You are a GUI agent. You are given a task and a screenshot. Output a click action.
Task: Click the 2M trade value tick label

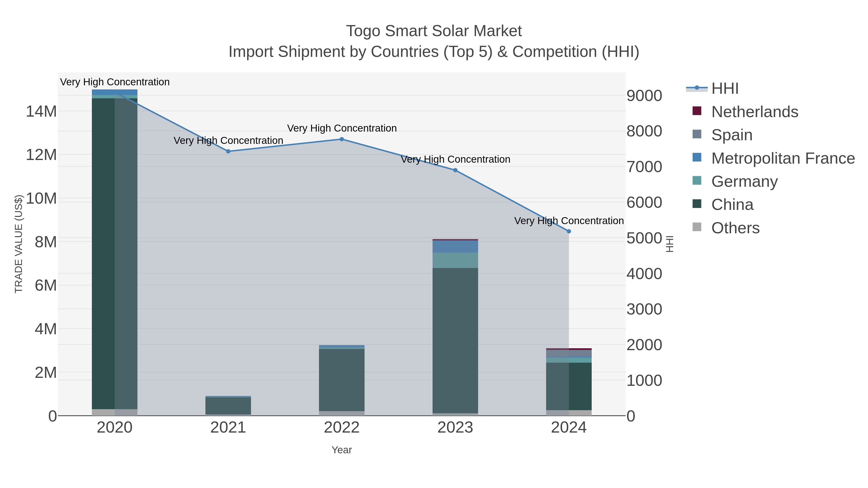click(x=46, y=373)
